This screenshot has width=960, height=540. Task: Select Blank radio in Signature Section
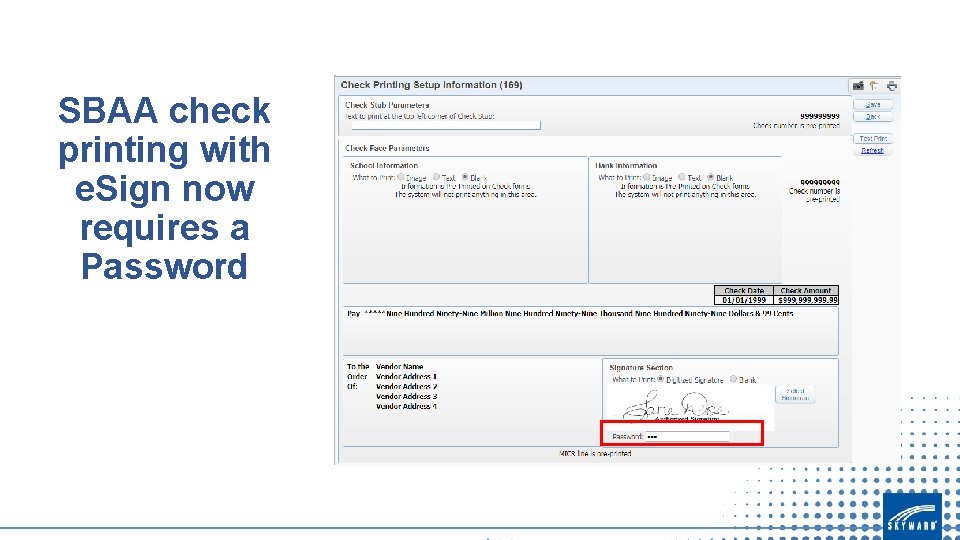pos(733,379)
